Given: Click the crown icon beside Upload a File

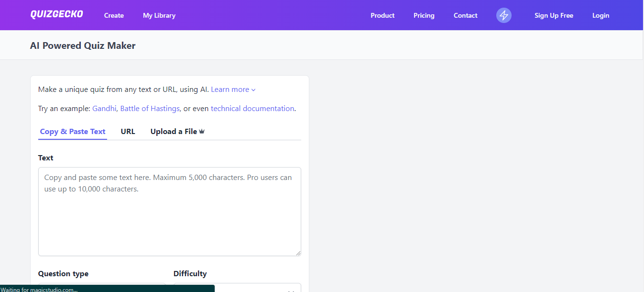Looking at the screenshot, I should pyautogui.click(x=202, y=131).
